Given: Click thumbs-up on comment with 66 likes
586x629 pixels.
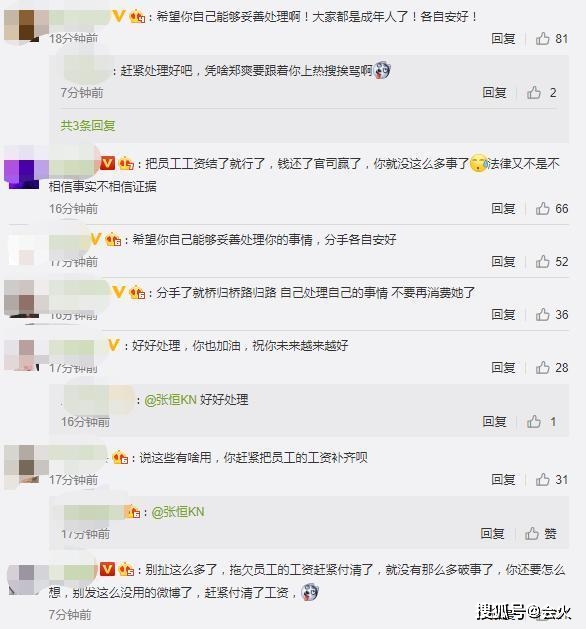Looking at the screenshot, I should [543, 208].
